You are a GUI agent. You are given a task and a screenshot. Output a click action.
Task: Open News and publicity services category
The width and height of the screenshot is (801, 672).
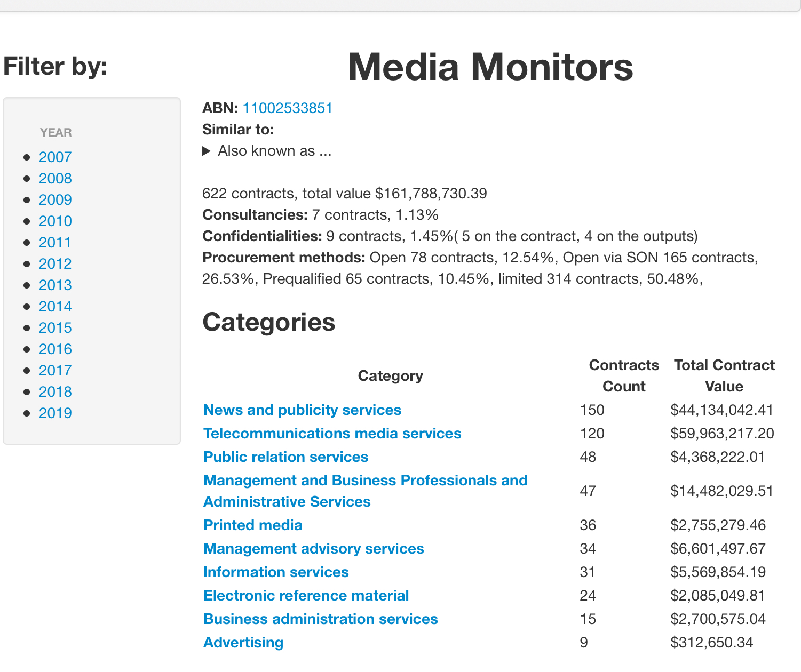[302, 410]
